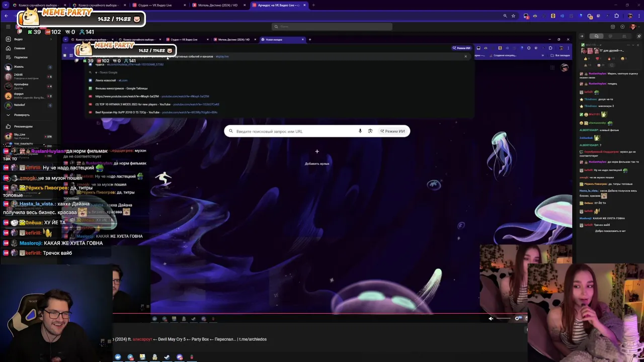
Task: Dismiss the omnibox suggestions close X
Action: tap(465, 56)
